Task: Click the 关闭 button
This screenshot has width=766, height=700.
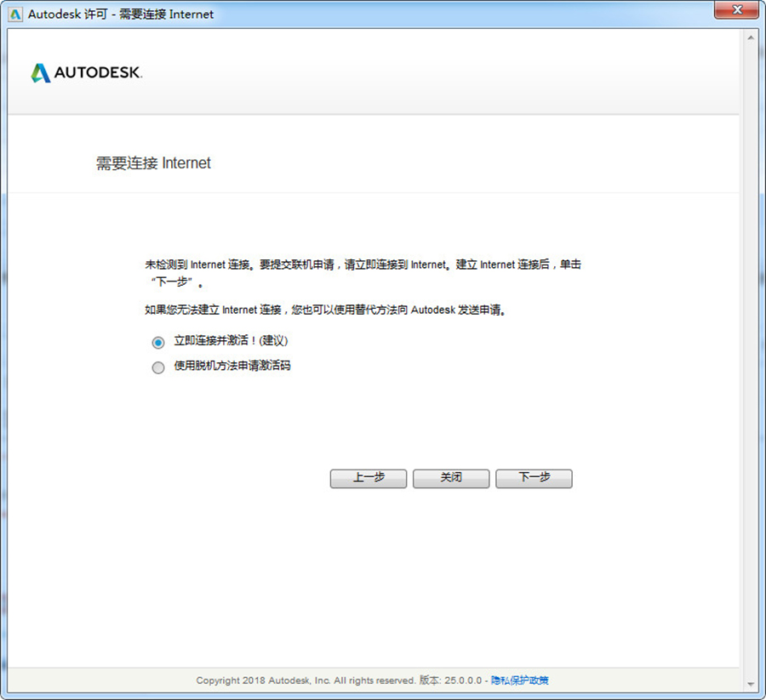Action: tap(451, 478)
